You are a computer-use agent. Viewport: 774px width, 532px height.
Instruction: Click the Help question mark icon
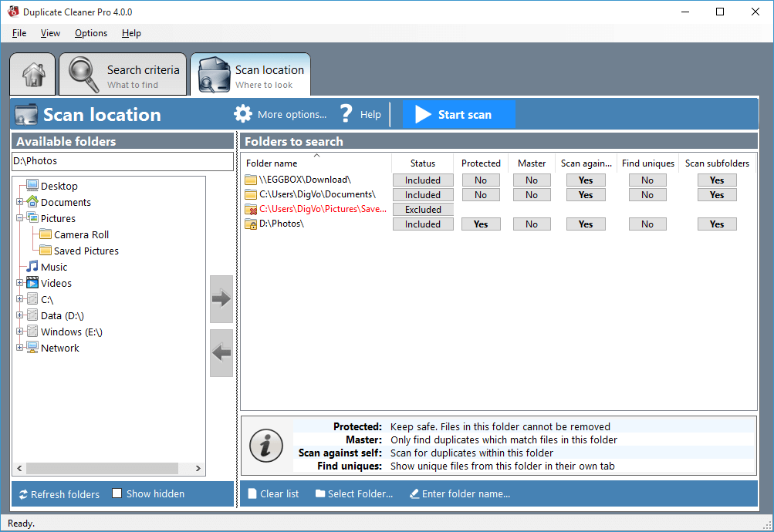point(345,113)
